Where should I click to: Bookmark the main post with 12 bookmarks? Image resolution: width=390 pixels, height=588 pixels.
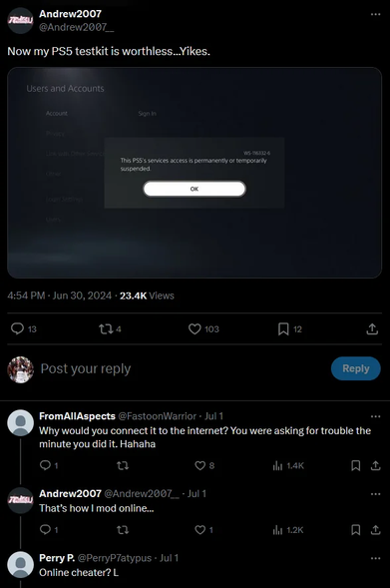283,328
